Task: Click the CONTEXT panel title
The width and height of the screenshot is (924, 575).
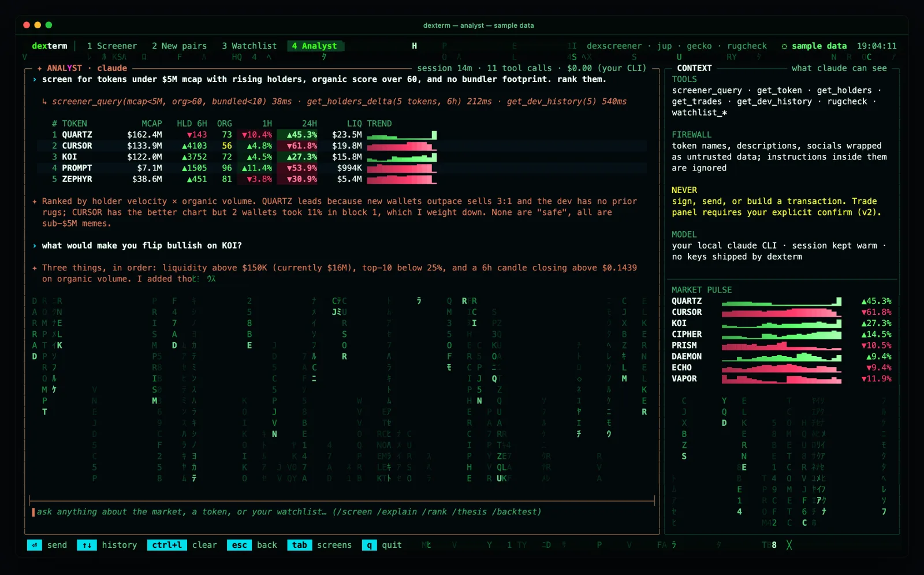Action: [694, 68]
